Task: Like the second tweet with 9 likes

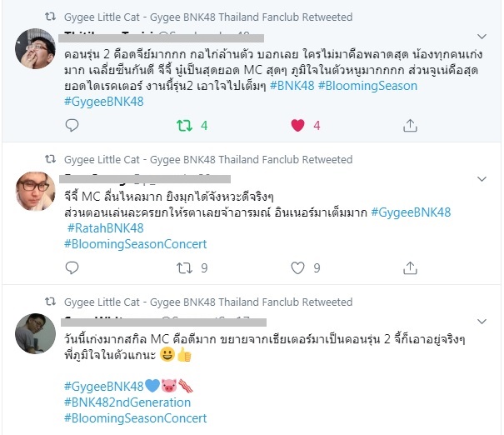Action: 297,267
